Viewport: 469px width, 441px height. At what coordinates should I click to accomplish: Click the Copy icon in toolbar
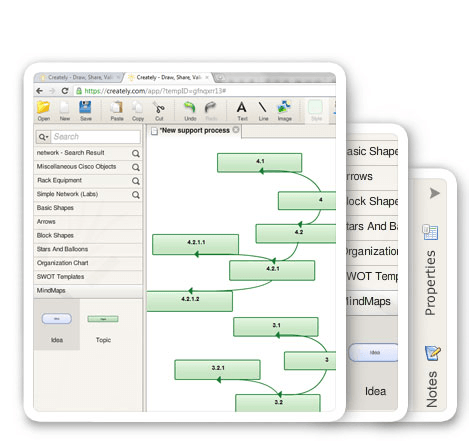click(137, 107)
